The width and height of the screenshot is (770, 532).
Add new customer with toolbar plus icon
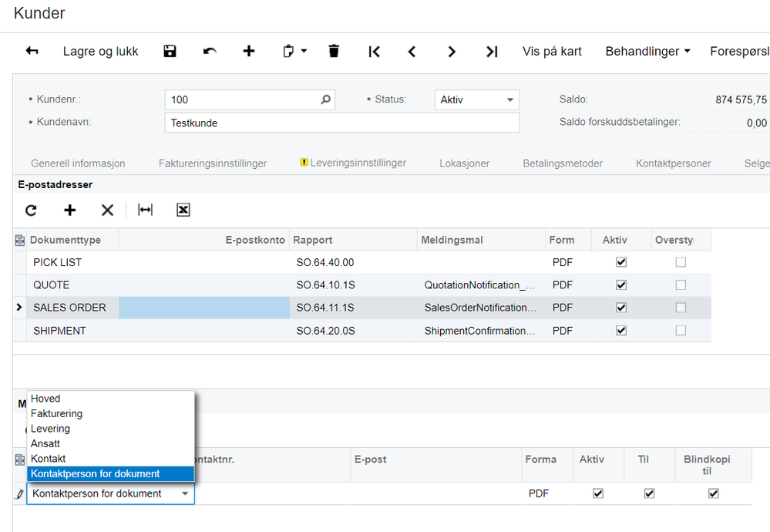pyautogui.click(x=249, y=51)
